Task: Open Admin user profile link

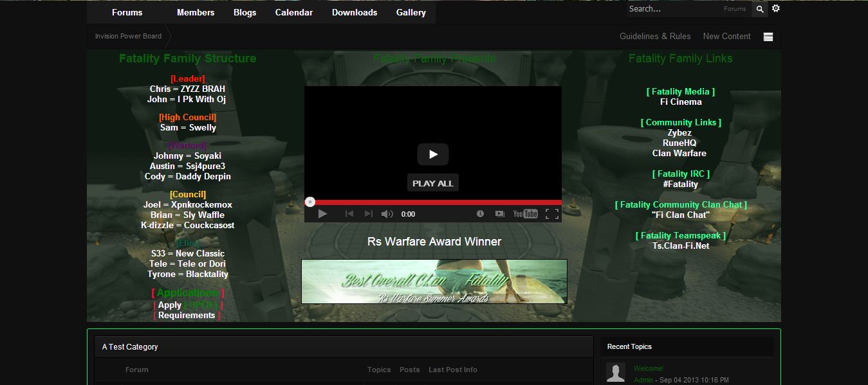Action: tap(643, 380)
